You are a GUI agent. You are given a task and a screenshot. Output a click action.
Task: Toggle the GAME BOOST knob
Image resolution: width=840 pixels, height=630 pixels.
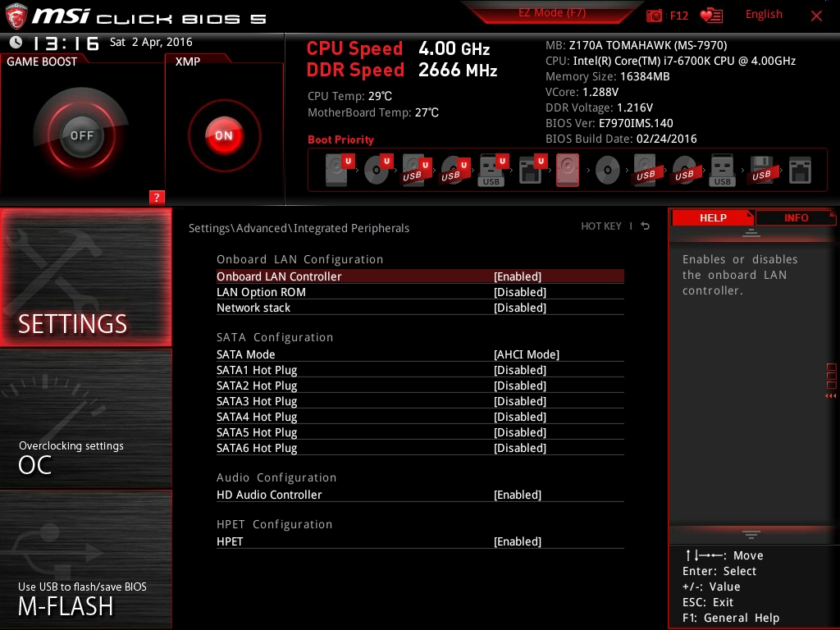[81, 135]
